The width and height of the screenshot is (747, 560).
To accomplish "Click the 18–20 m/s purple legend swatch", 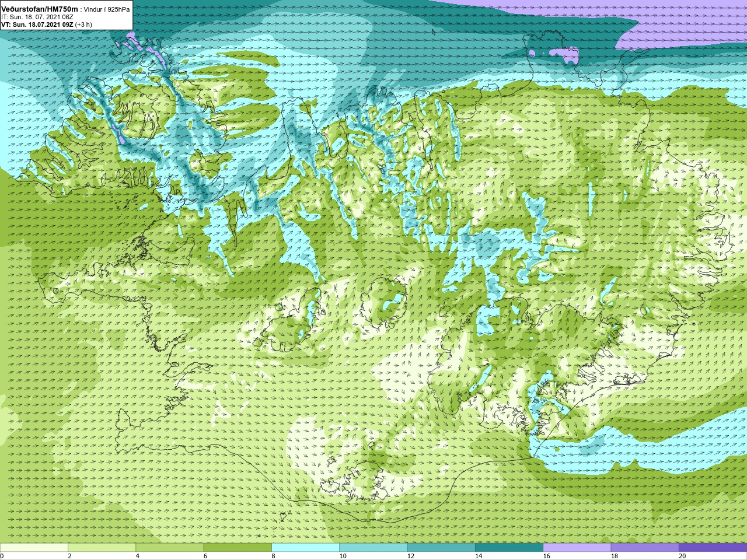I will coord(645,548).
